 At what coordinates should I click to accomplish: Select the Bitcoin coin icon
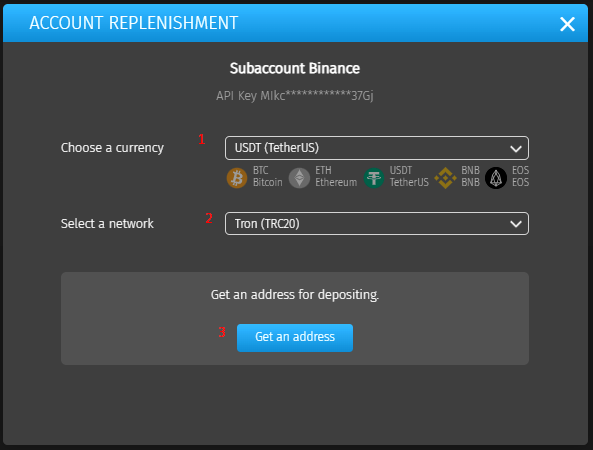[x=237, y=178]
